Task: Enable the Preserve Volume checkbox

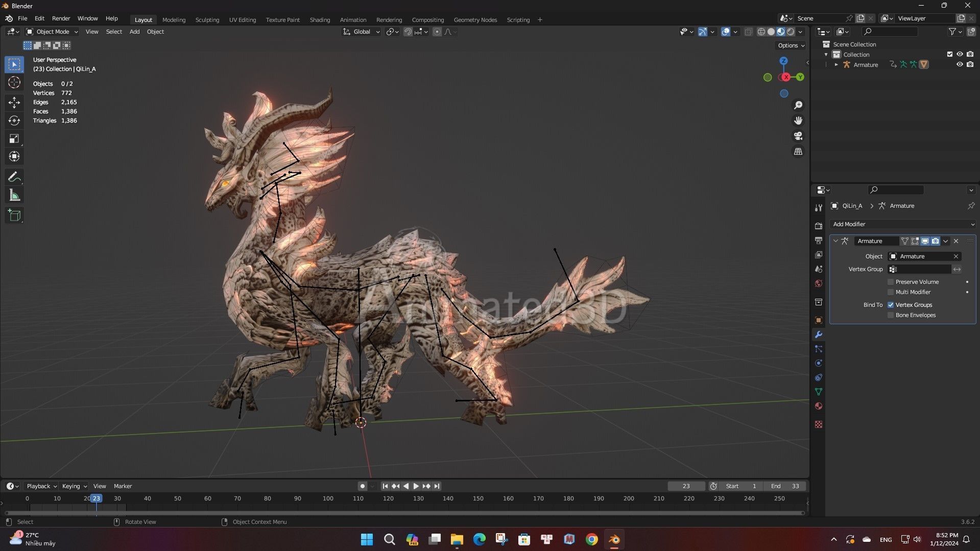Action: (x=891, y=282)
